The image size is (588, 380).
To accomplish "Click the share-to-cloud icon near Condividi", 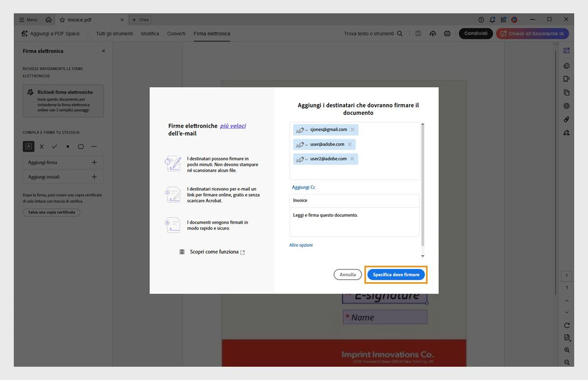I will pyautogui.click(x=433, y=33).
